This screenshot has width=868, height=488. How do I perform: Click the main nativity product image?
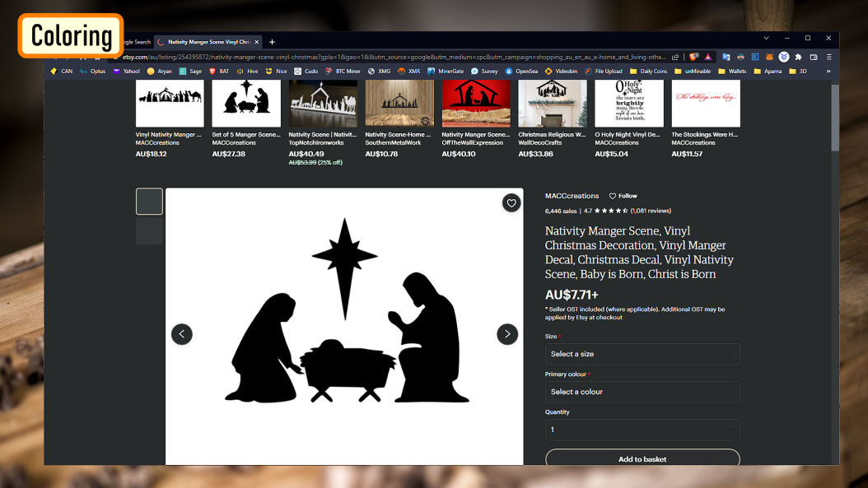pos(344,327)
